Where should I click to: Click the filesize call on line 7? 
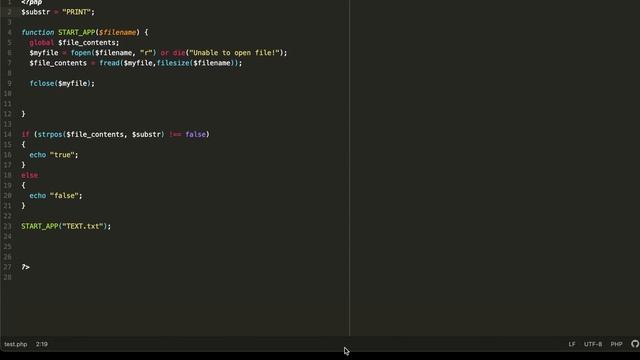tap(173, 63)
